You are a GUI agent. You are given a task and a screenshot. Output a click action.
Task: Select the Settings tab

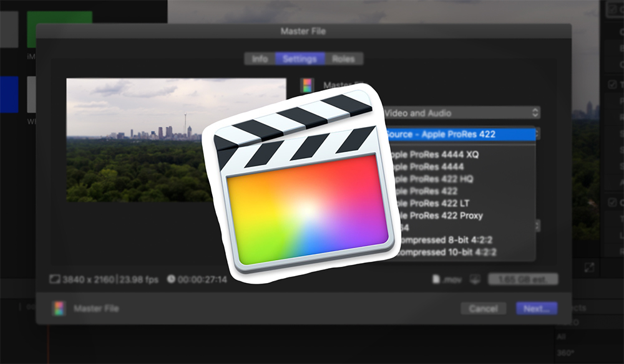coord(300,59)
